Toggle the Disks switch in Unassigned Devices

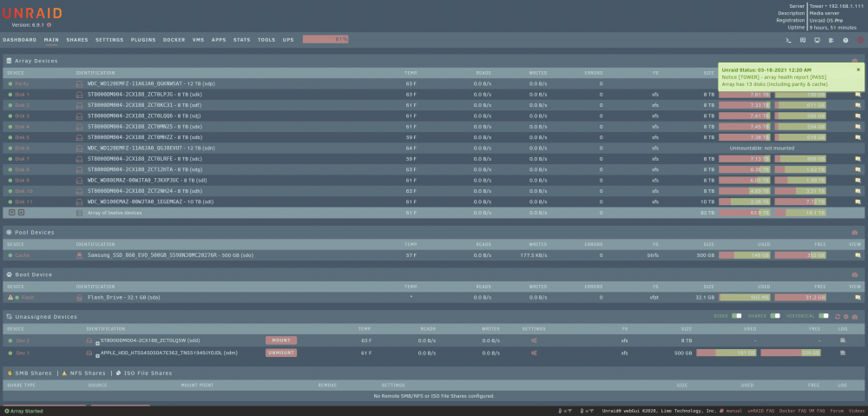point(736,316)
